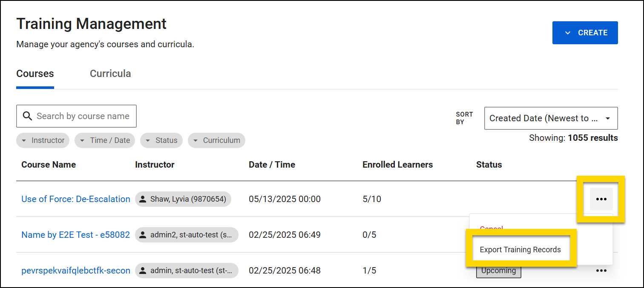Click the person icon on admin2 instructor chip

pyautogui.click(x=143, y=234)
